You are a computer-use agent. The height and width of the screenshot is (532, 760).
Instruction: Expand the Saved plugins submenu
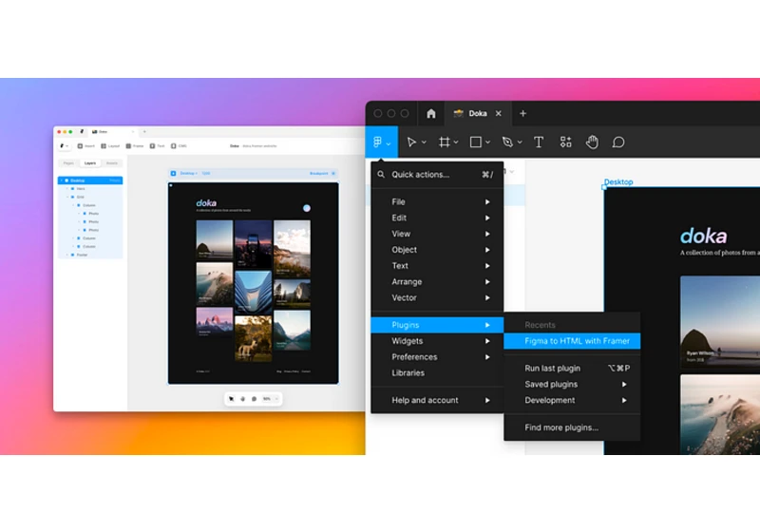point(572,384)
